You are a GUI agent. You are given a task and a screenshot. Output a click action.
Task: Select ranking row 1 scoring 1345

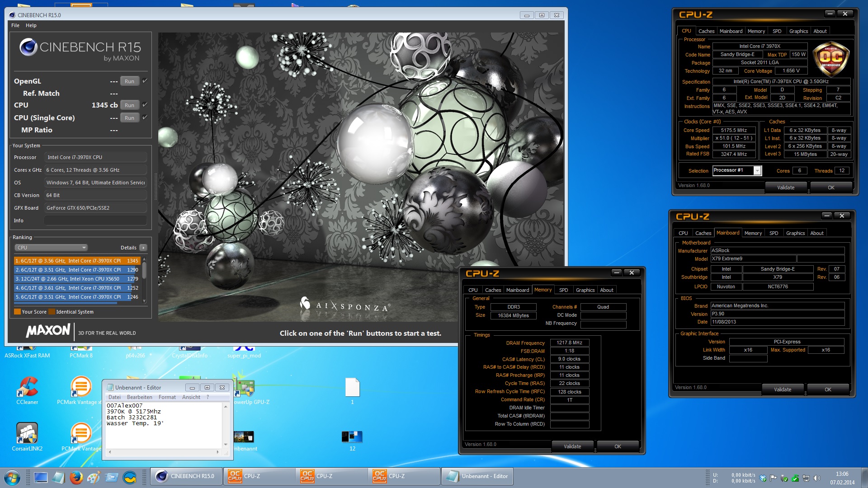[x=77, y=261]
